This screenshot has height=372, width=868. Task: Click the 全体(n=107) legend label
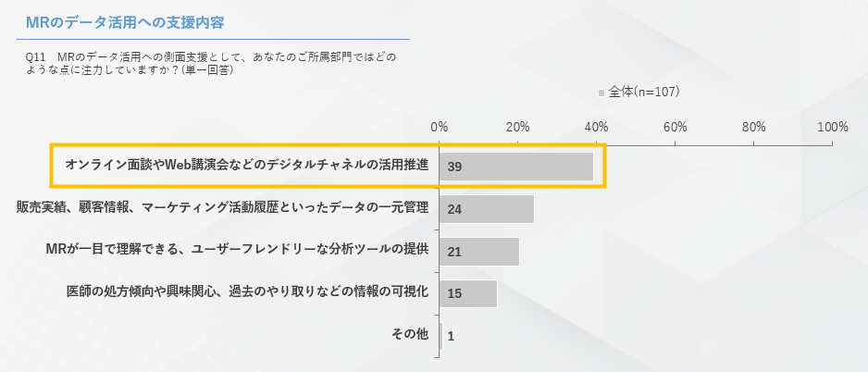click(644, 92)
